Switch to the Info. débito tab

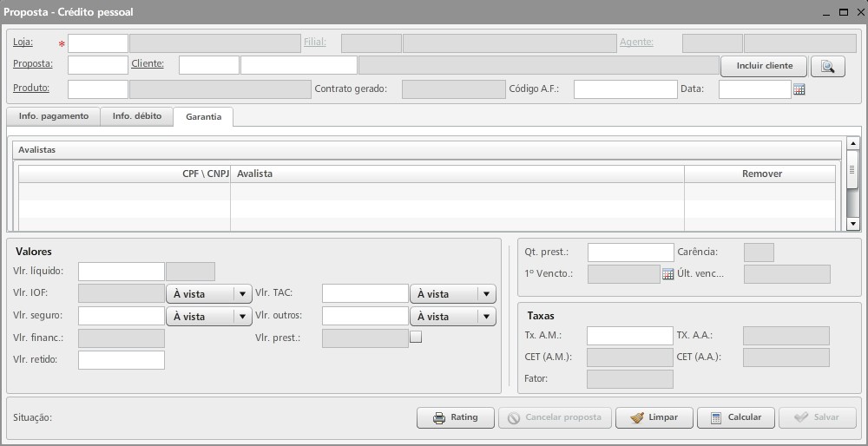click(137, 116)
